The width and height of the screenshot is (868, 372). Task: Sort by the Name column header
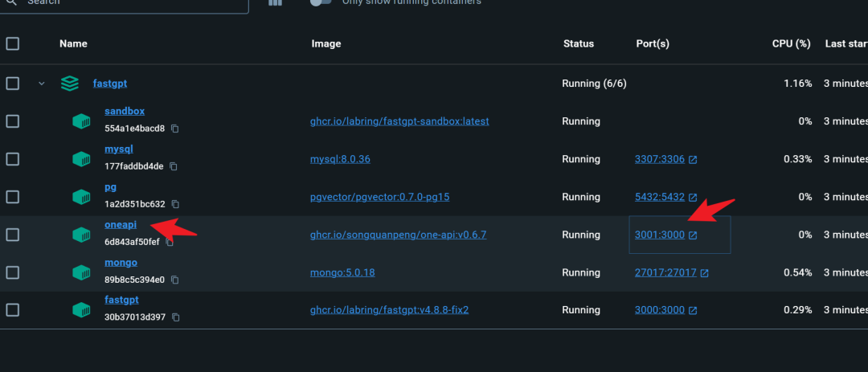pyautogui.click(x=73, y=44)
